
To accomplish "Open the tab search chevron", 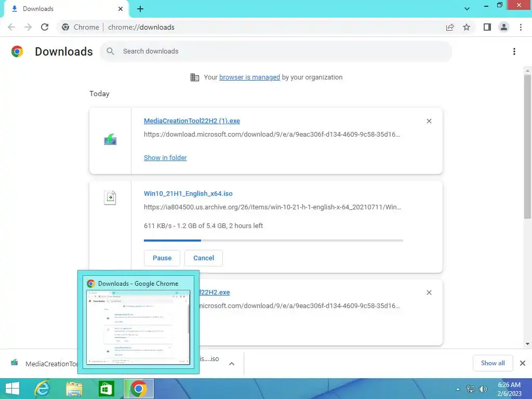I will [467, 9].
